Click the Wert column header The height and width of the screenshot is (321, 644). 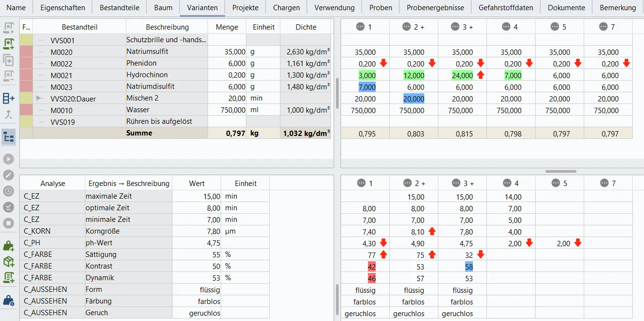pyautogui.click(x=196, y=183)
